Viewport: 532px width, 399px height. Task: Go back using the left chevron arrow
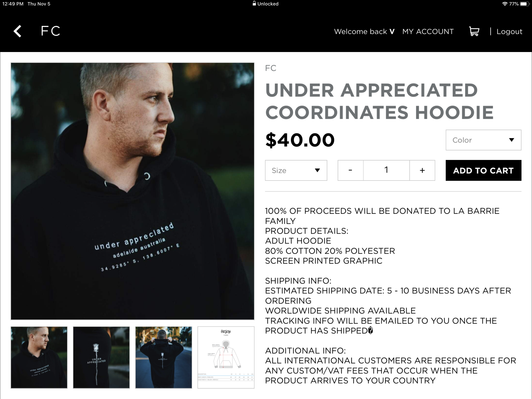click(x=18, y=31)
